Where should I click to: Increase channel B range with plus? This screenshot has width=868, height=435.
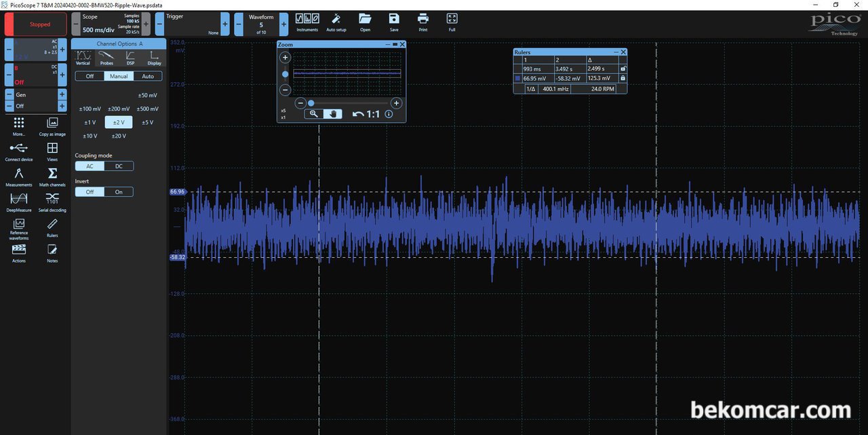click(x=62, y=75)
